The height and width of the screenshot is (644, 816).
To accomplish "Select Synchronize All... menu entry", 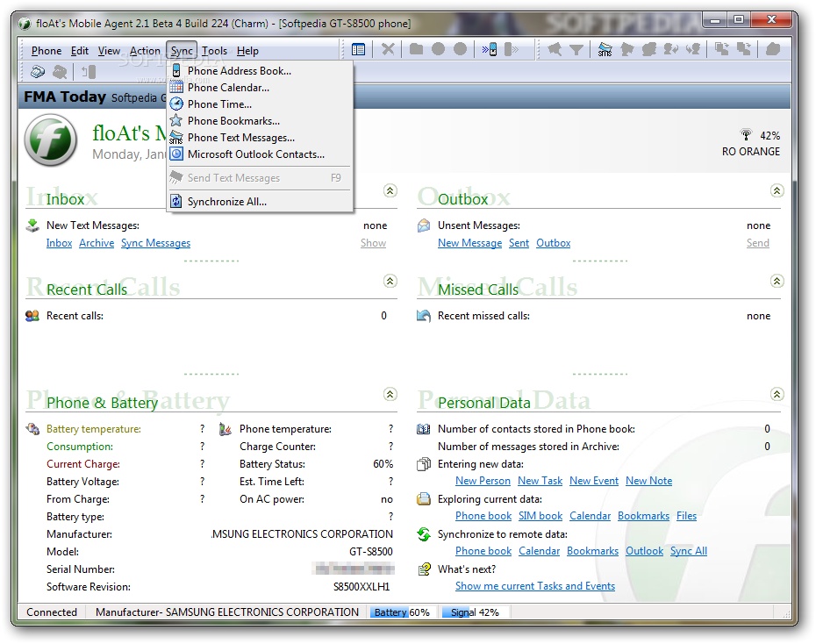I will [260, 201].
